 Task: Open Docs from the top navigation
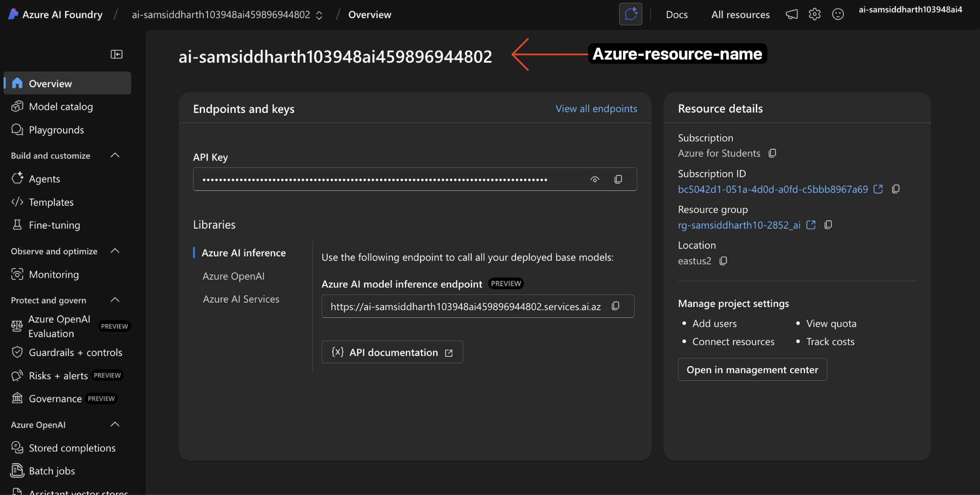[677, 14]
